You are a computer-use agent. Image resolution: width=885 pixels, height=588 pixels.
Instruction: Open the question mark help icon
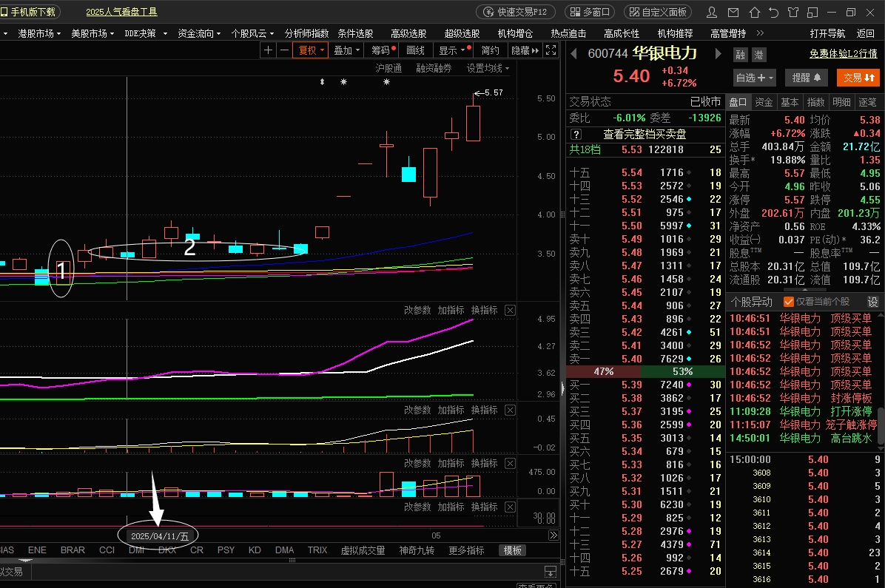click(x=576, y=135)
